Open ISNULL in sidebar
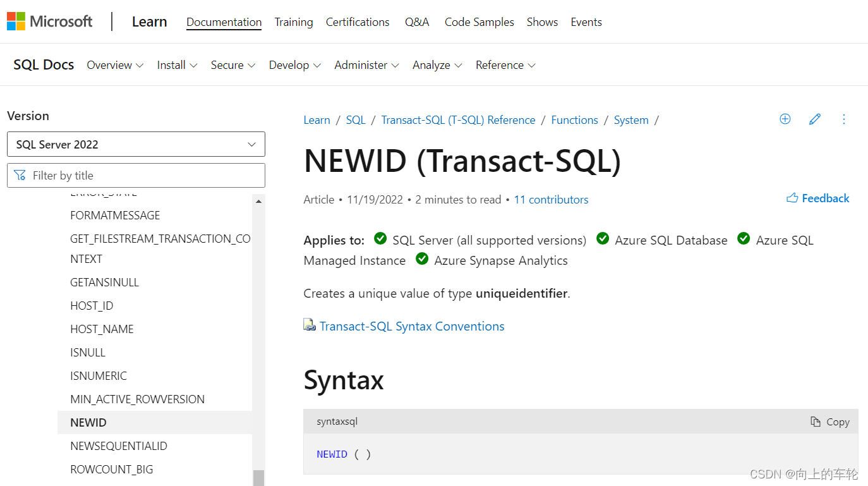 [88, 353]
